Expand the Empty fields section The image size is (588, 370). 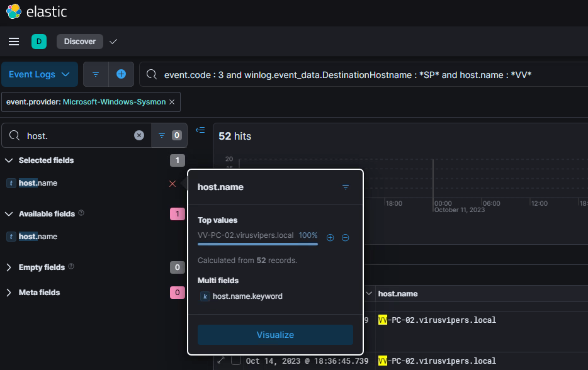pyautogui.click(x=9, y=267)
